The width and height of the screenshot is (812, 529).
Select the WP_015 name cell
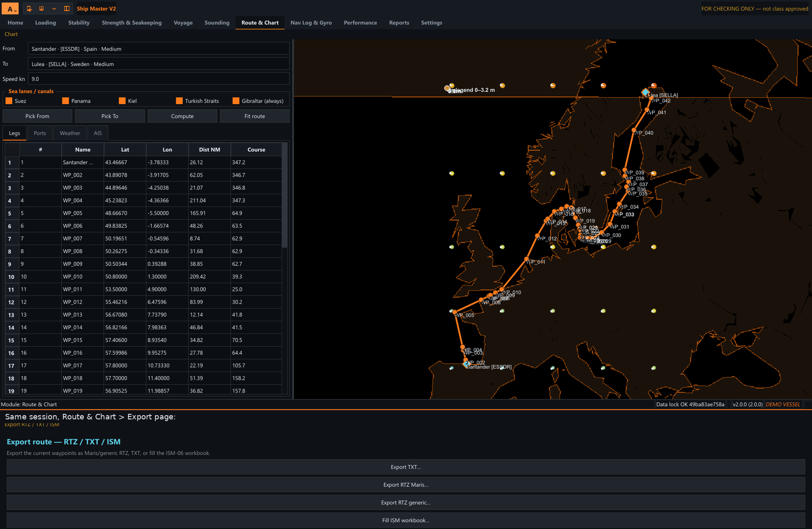pos(83,340)
